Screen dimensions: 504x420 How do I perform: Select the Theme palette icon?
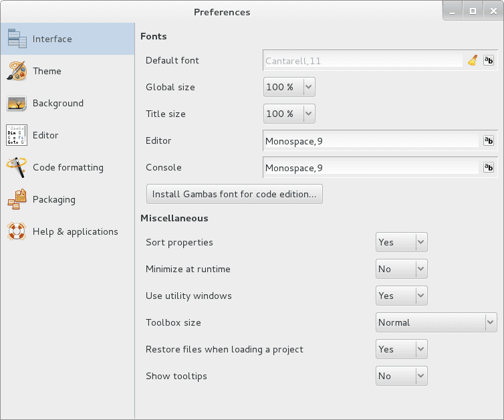[17, 71]
